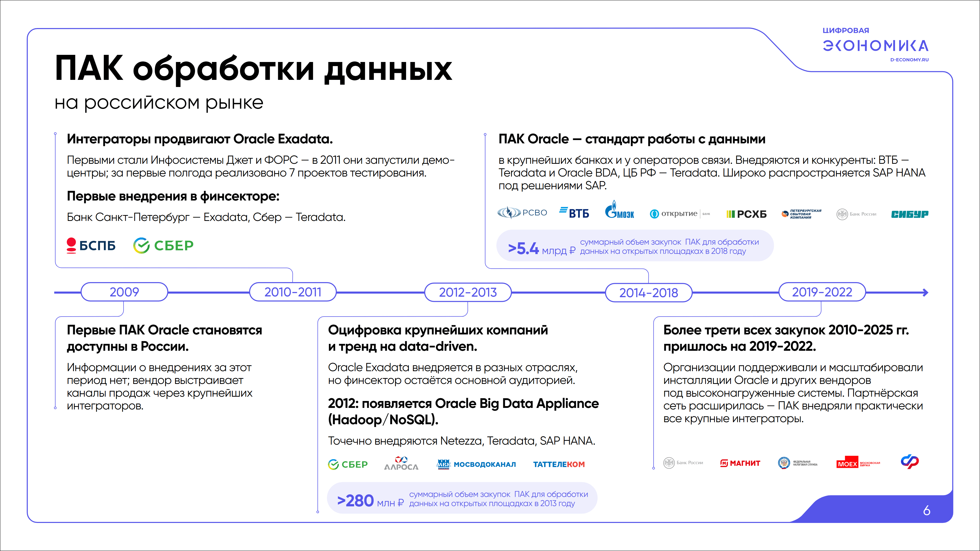
Task: Click heading Оцифровка крупнейших компаний
Action: pos(438,338)
